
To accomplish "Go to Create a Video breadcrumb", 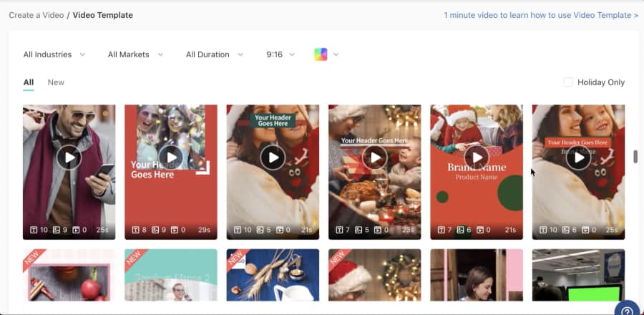I will 36,15.
